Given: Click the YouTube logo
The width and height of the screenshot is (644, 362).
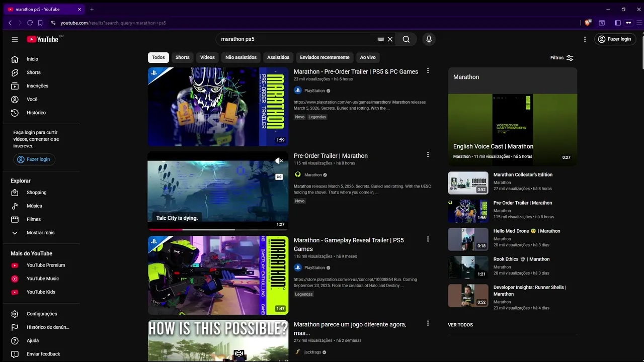Looking at the screenshot, I should pyautogui.click(x=43, y=39).
